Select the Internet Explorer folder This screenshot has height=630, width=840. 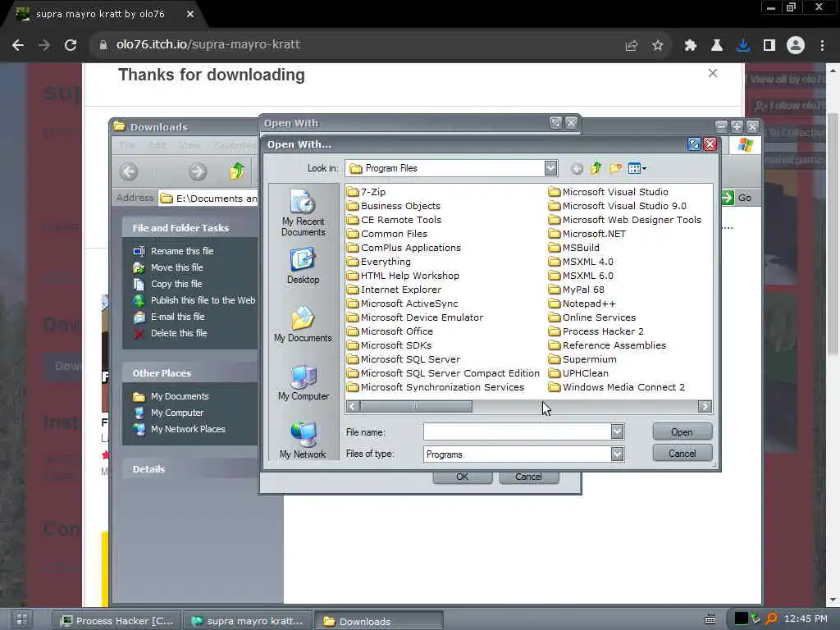(395, 290)
